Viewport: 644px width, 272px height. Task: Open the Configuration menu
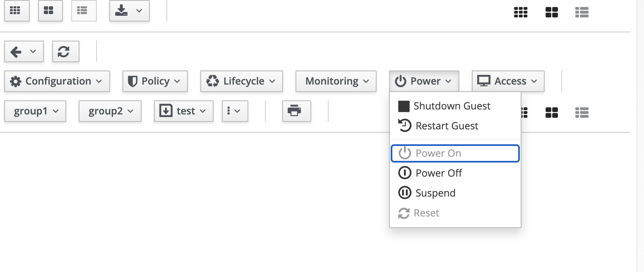point(57,81)
